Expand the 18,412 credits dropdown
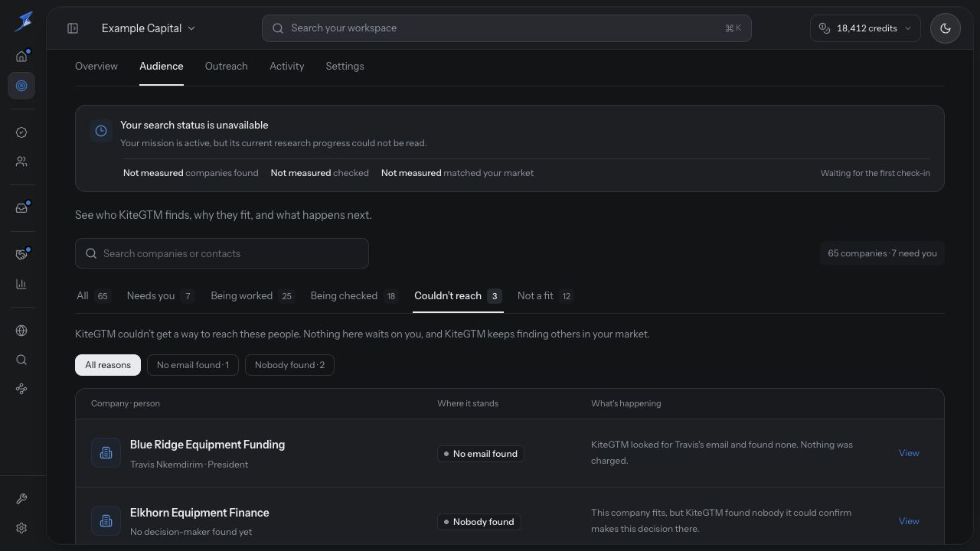The height and width of the screenshot is (551, 980). point(865,28)
